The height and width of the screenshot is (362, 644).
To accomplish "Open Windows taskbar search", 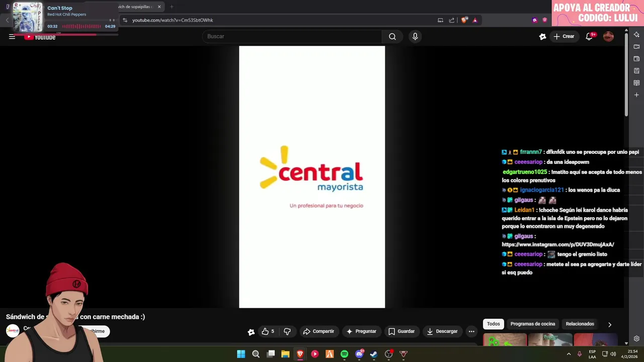I will [256, 354].
